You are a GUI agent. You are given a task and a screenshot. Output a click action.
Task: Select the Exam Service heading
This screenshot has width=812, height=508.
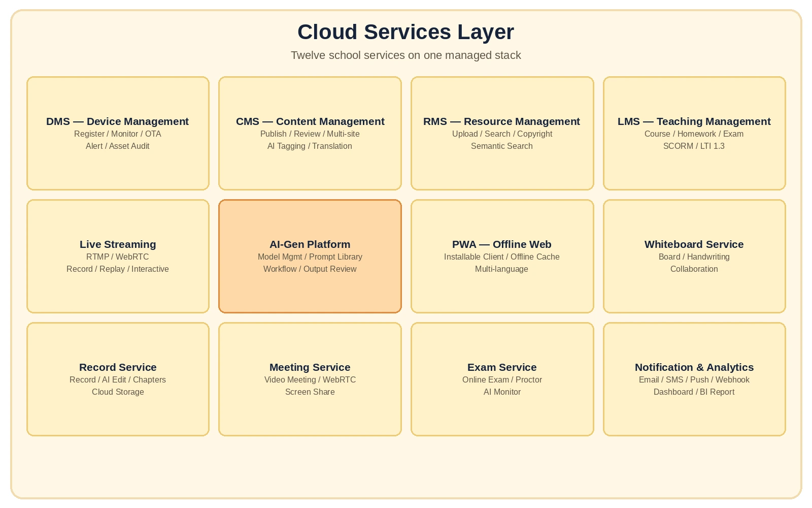(x=502, y=367)
